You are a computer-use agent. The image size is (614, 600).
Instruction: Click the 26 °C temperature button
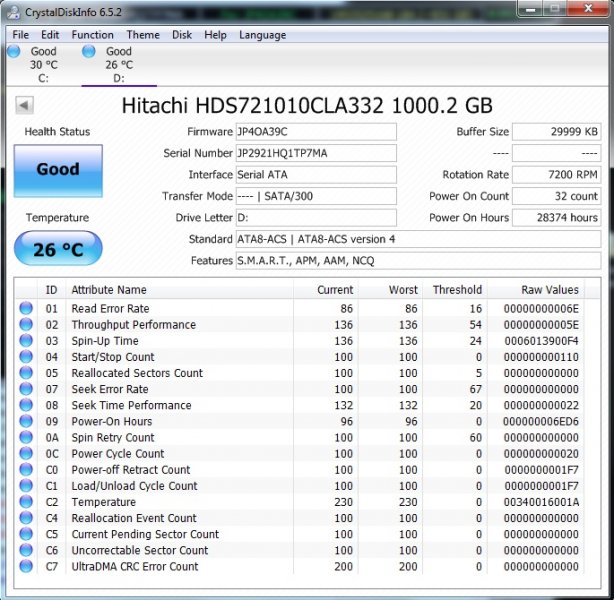tap(58, 249)
